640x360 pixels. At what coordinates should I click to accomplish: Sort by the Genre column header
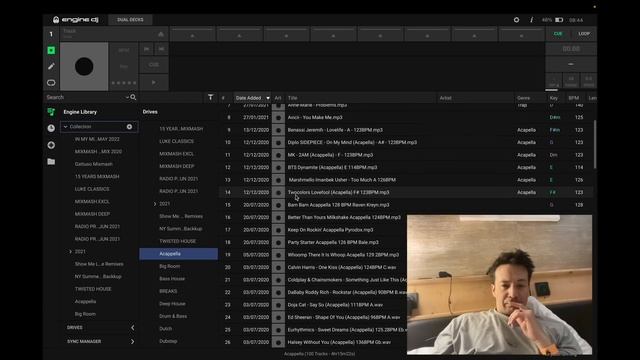[x=523, y=98]
